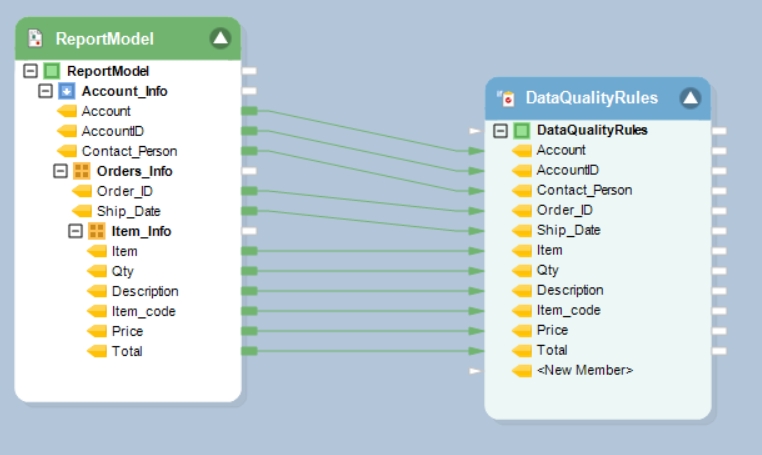Collapse the DataQualityRules object with the header arrow
Viewport: 762px width, 455px height.
click(x=690, y=98)
